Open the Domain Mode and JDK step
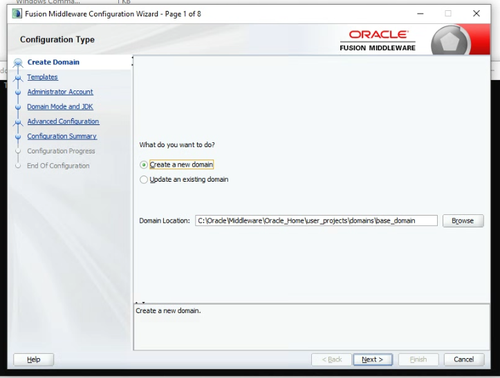The height and width of the screenshot is (378, 500). [60, 107]
